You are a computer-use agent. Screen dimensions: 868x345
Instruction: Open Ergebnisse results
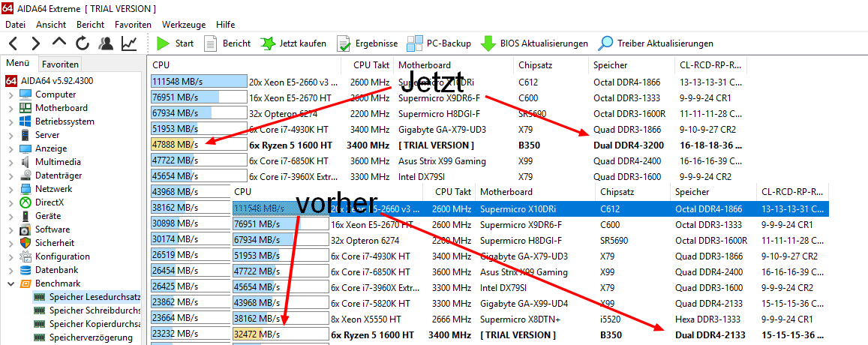pyautogui.click(x=368, y=43)
